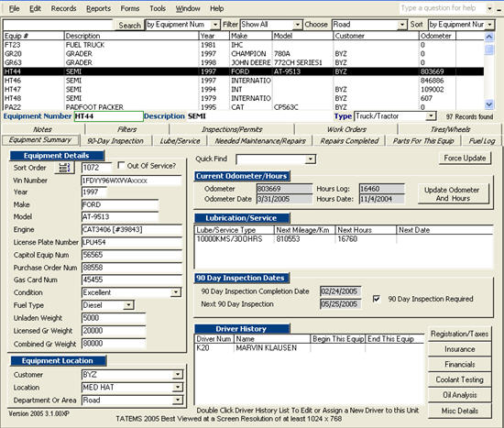Open the File menu
The height and width of the screenshot is (428, 504).
14,8
